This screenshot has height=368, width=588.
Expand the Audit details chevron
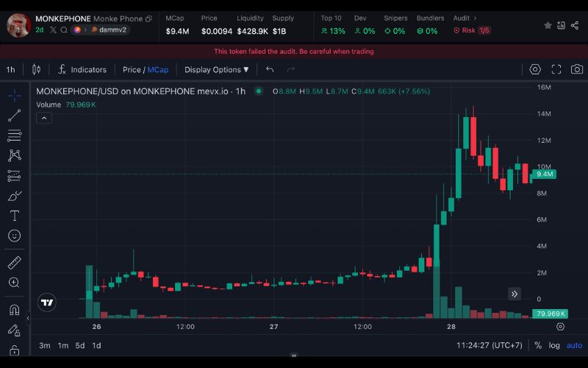(x=475, y=18)
